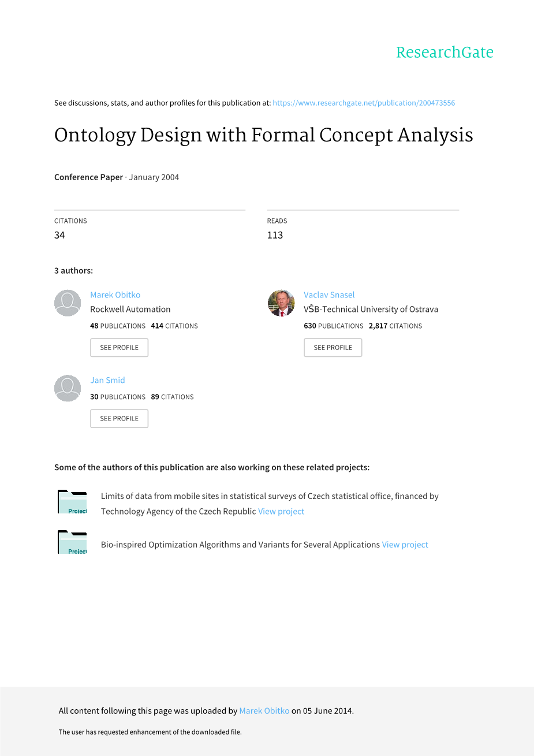Open Marek Obitko author name link
534x756 pixels.
(115, 295)
